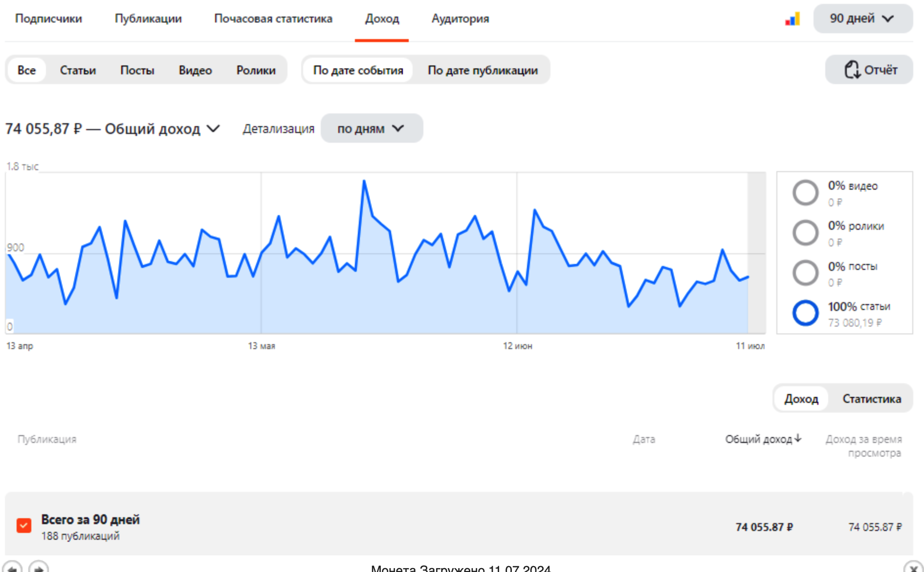The height and width of the screenshot is (572, 924).
Task: Filter by Статьи
Action: (x=78, y=70)
